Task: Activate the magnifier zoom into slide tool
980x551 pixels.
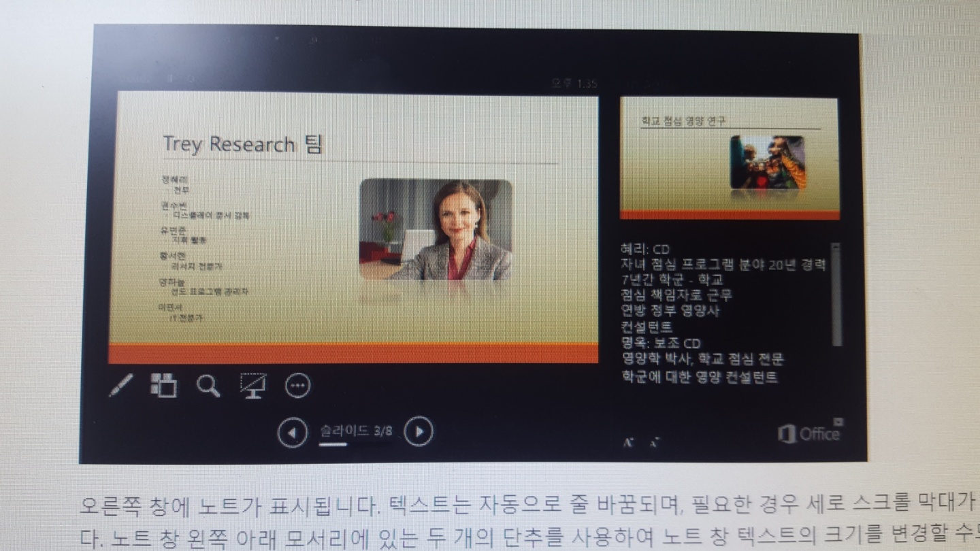Action: [x=208, y=386]
